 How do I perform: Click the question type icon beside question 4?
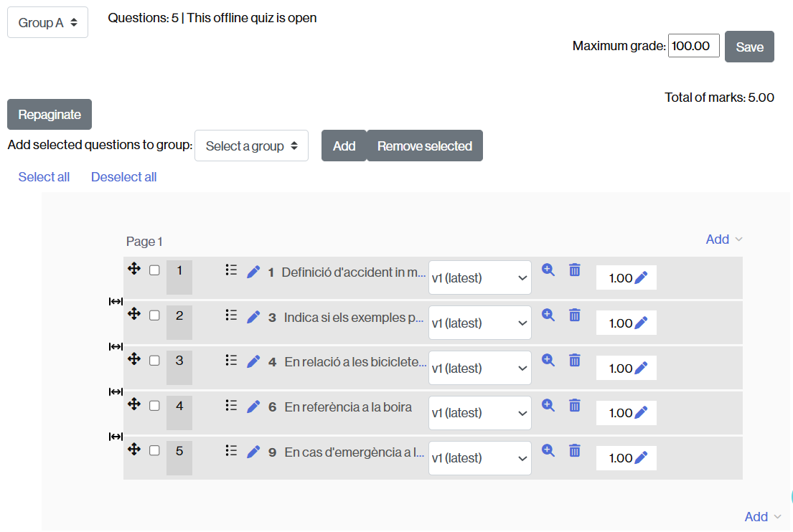[x=230, y=405]
